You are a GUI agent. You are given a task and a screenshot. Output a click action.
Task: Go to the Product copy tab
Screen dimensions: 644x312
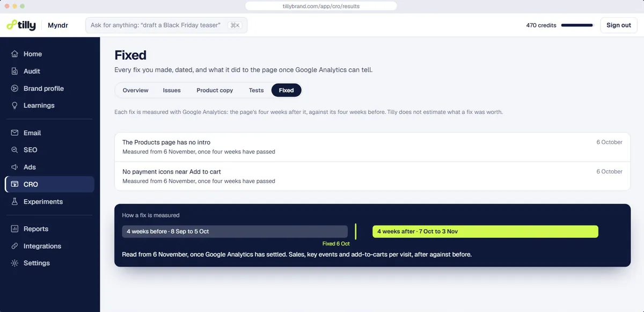click(215, 90)
